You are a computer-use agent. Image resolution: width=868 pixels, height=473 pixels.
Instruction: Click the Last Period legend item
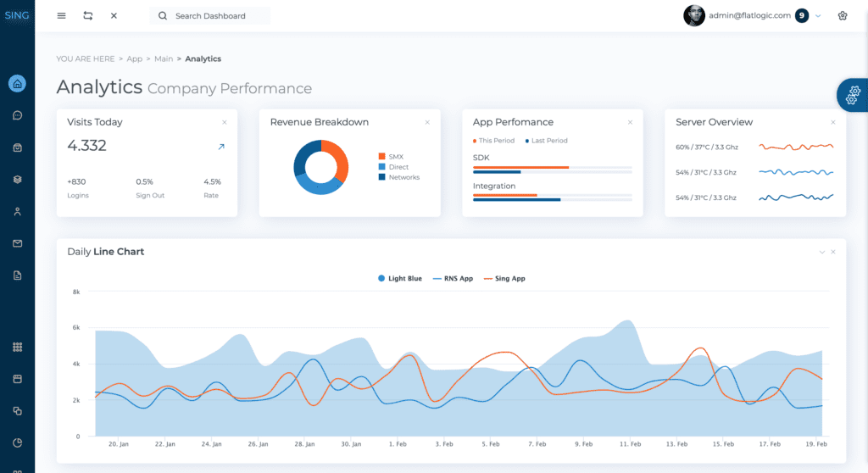coord(547,141)
